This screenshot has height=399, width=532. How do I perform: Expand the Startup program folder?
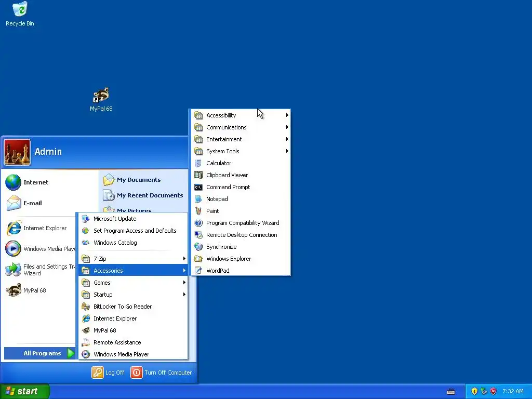pos(133,295)
